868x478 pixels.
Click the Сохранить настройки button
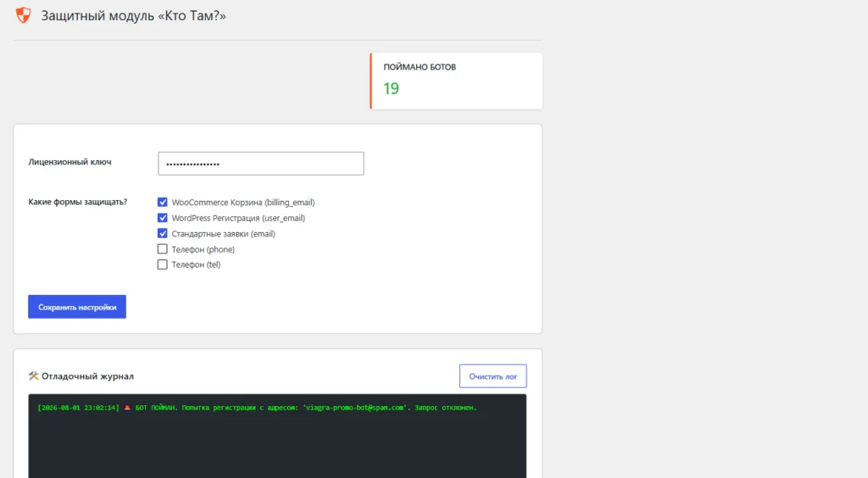77,307
